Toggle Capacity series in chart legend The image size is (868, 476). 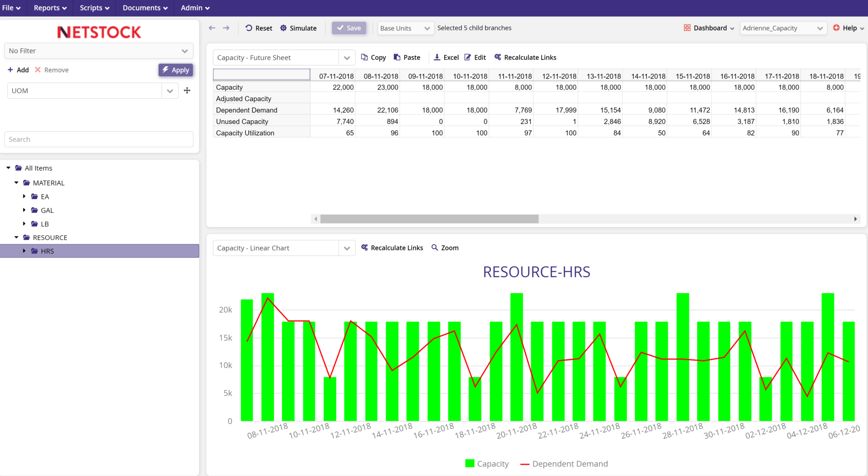[x=487, y=464]
